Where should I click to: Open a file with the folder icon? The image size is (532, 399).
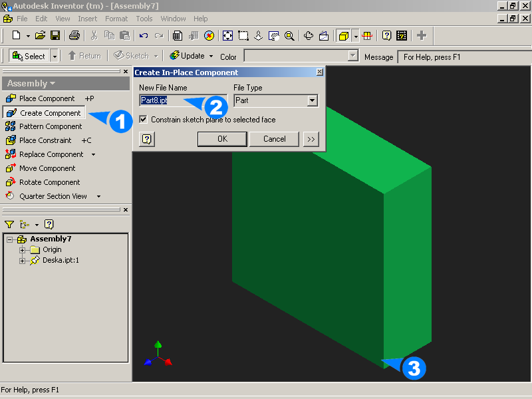(x=40, y=35)
